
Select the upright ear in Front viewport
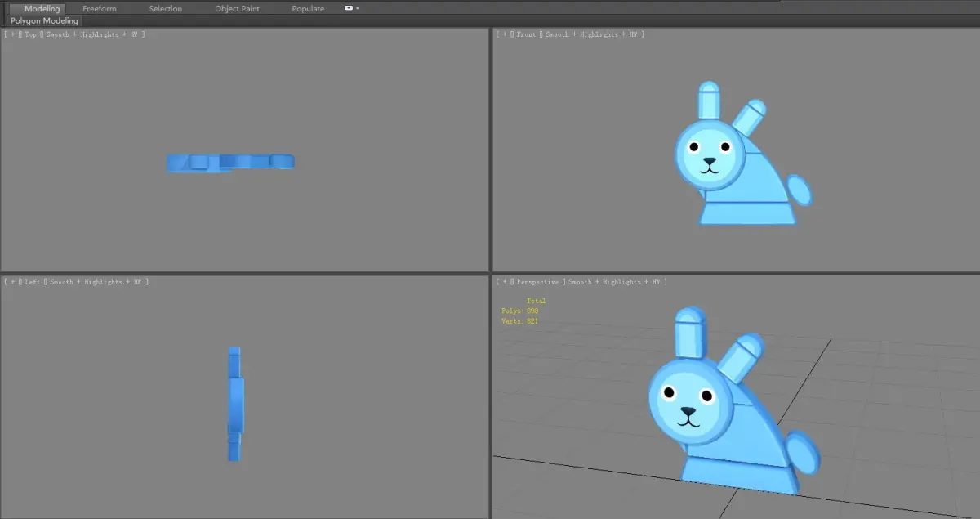(x=709, y=100)
